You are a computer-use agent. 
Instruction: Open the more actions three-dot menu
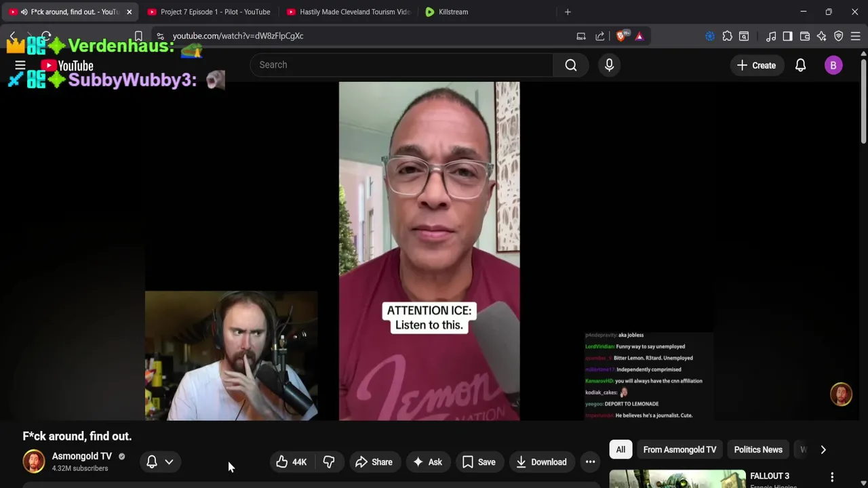pyautogui.click(x=591, y=462)
